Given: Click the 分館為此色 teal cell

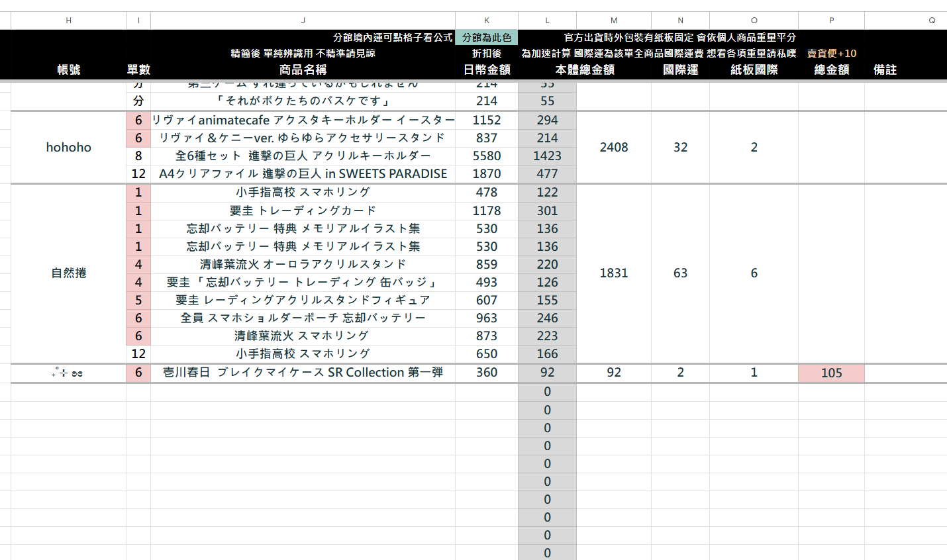Looking at the screenshot, I should tap(487, 38).
